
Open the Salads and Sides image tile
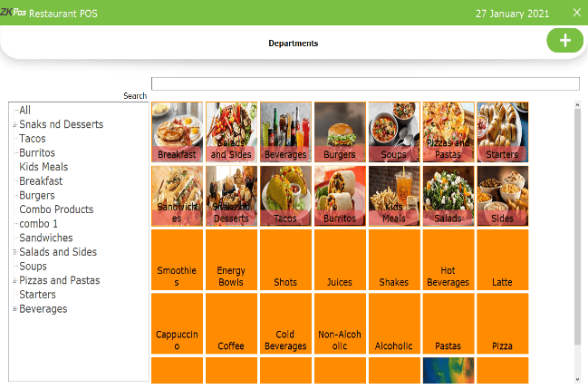coord(231,131)
